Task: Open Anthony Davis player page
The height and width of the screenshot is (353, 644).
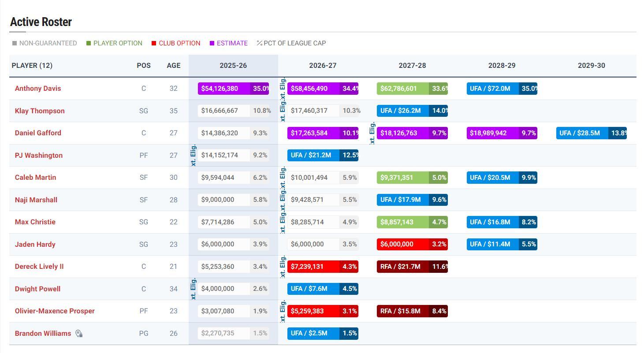Action: 38,89
